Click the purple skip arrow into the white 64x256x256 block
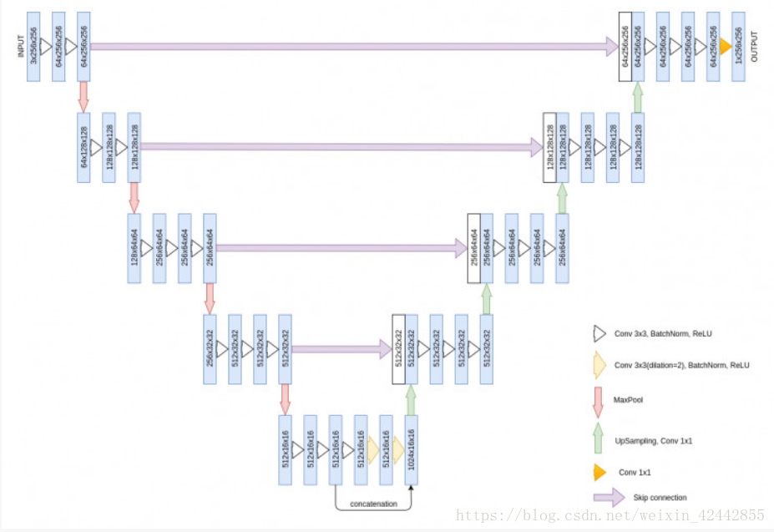The image size is (774, 532). point(354,47)
